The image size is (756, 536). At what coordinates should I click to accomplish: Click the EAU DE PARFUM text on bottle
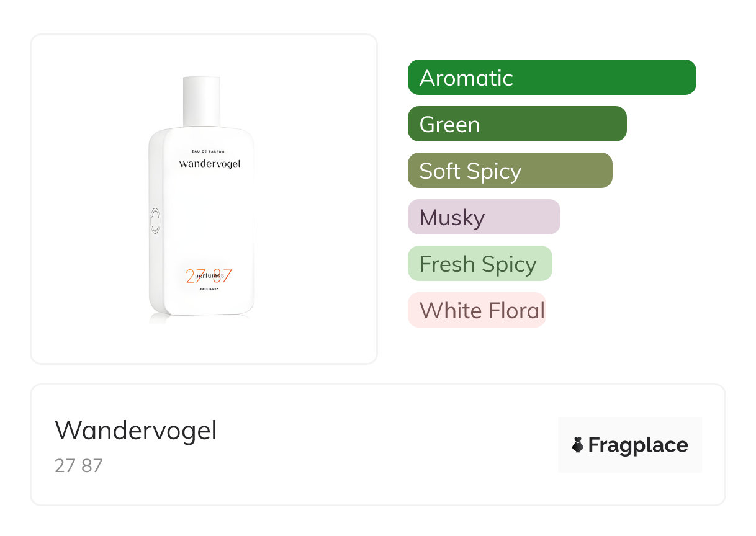point(209,151)
